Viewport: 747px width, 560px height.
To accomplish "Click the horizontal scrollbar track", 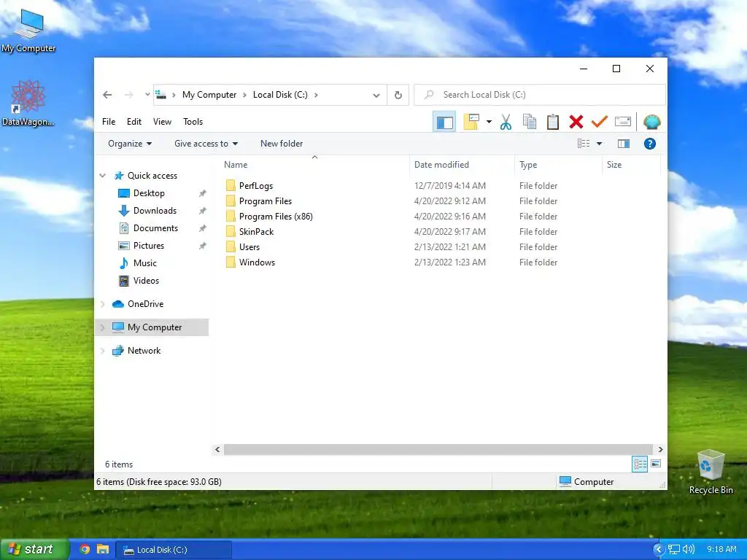I will coord(438,449).
